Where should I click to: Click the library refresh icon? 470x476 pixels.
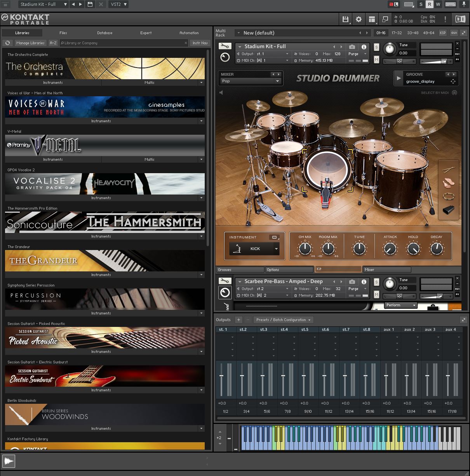point(7,43)
